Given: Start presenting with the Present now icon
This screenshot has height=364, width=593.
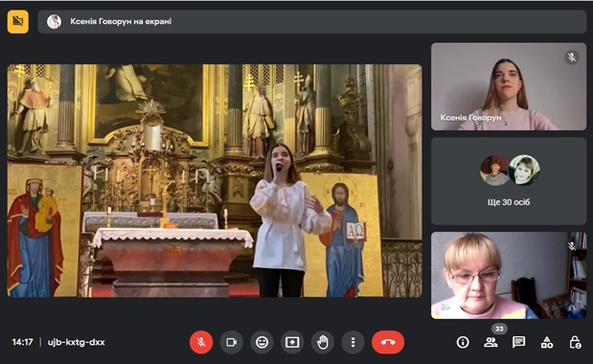Looking at the screenshot, I should (292, 343).
